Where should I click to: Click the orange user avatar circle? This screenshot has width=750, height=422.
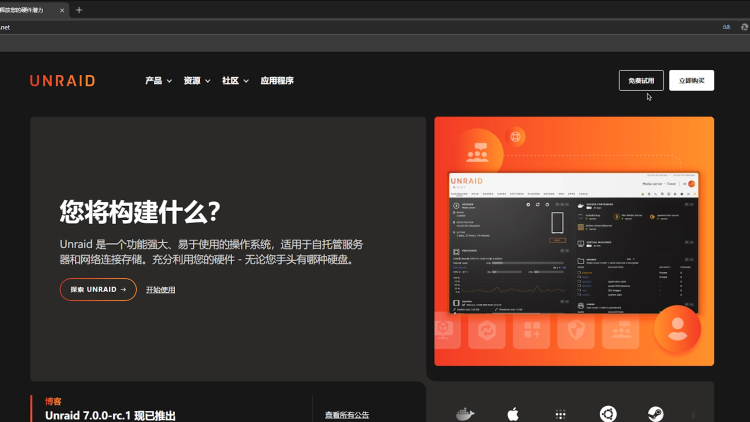click(x=677, y=329)
